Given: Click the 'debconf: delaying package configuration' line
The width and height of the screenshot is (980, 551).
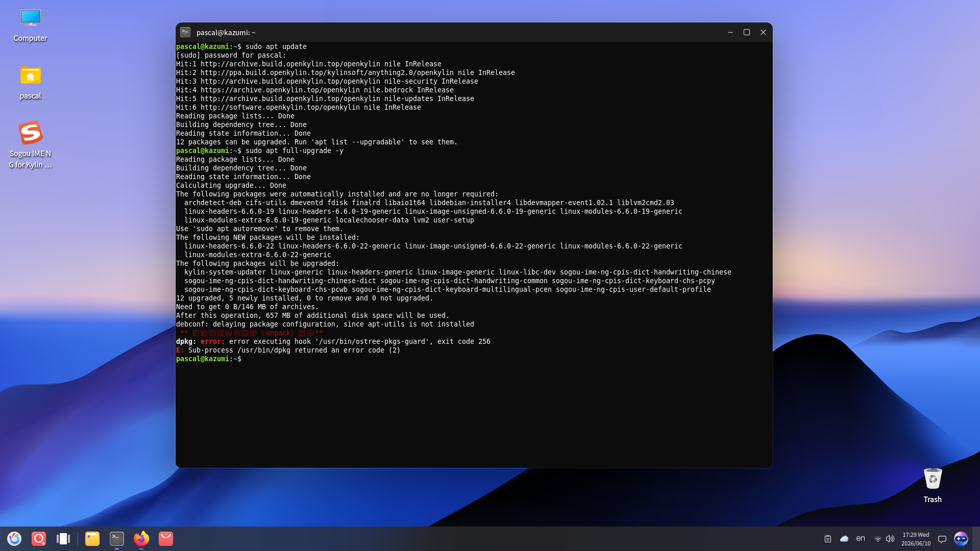Looking at the screenshot, I should pos(325,324).
